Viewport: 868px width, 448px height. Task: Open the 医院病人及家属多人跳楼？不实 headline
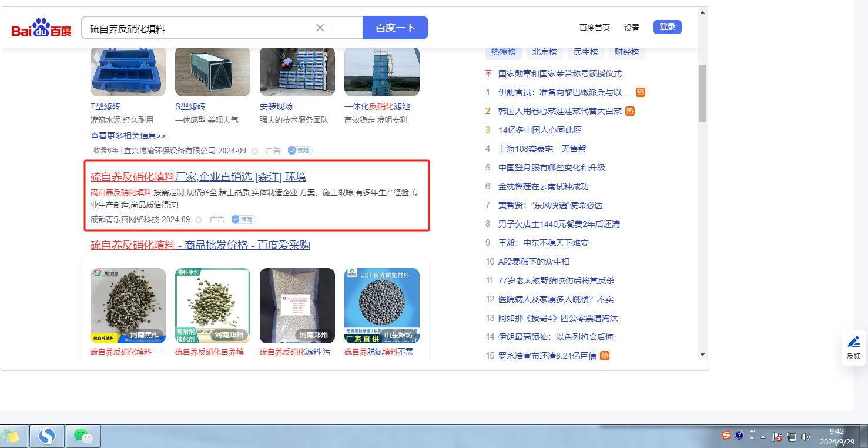(x=556, y=299)
